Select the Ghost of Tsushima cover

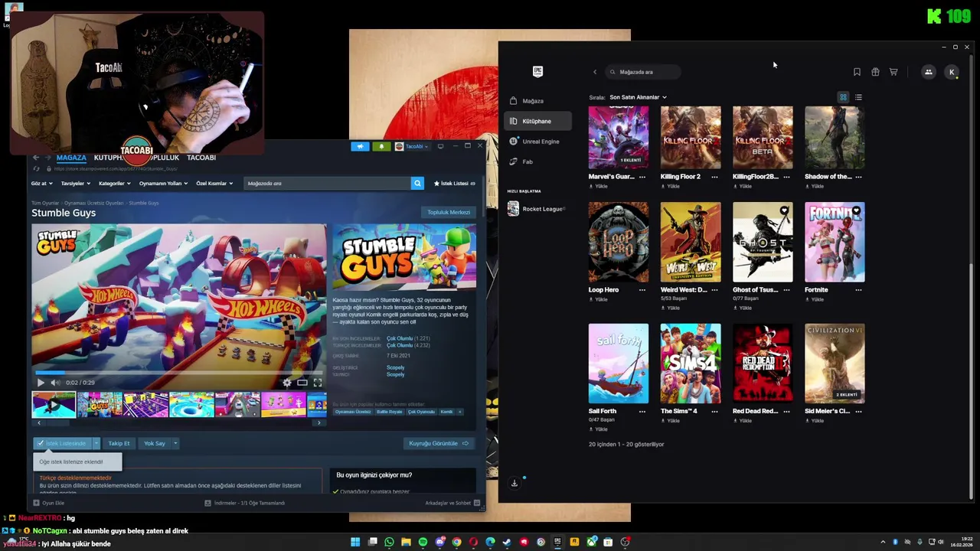[x=763, y=242]
